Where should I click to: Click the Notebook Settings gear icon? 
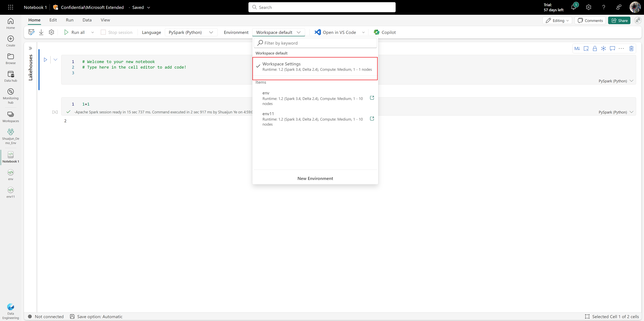[51, 32]
